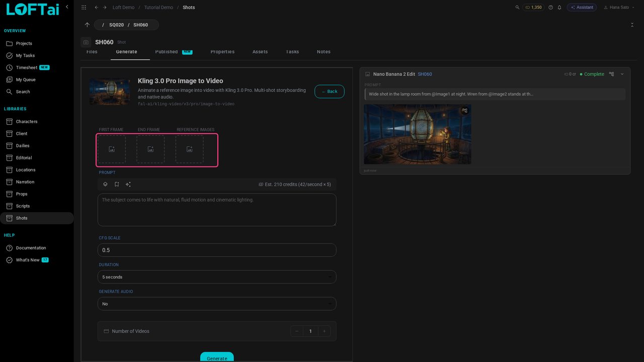
Task: Open the Duration dropdown
Action: point(217,277)
